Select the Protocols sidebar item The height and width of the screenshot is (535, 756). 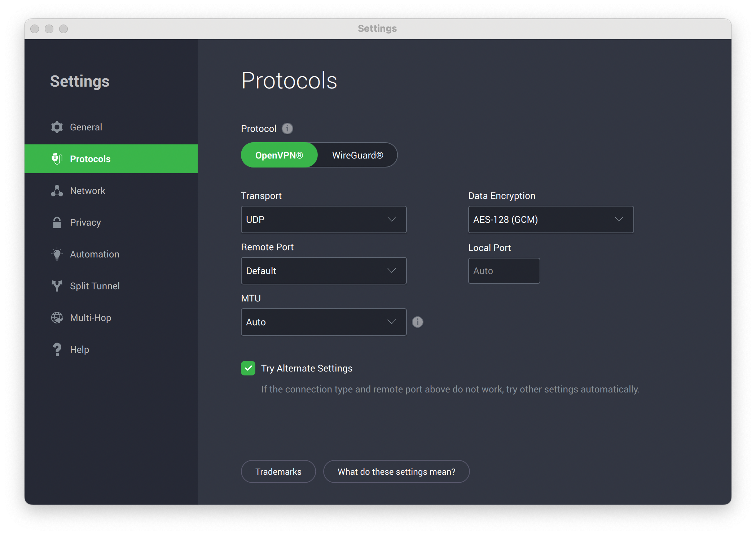(111, 159)
